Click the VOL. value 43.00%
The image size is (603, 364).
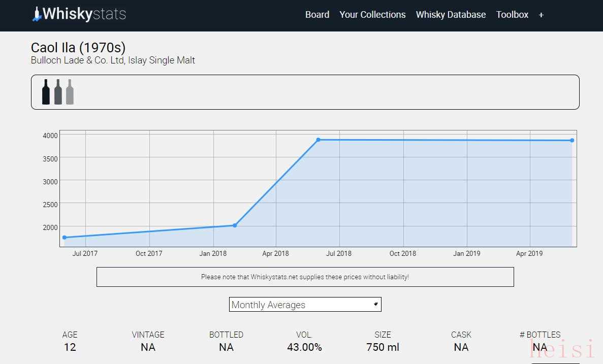[x=304, y=347]
